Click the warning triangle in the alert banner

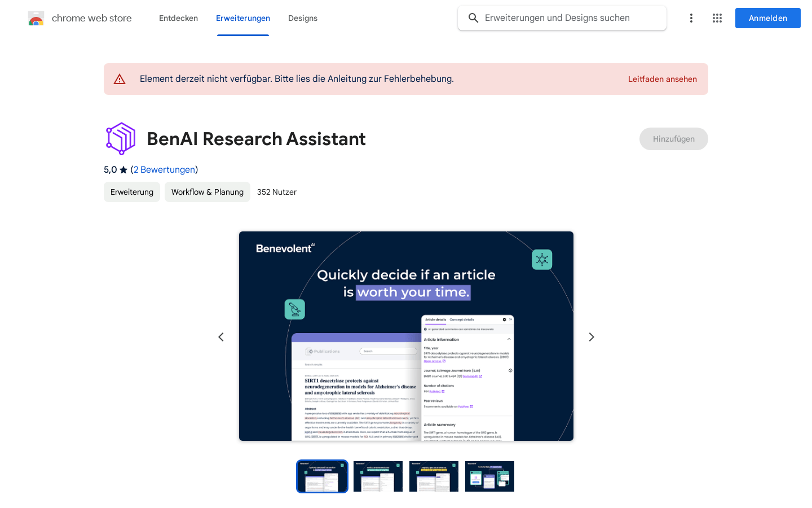click(119, 78)
